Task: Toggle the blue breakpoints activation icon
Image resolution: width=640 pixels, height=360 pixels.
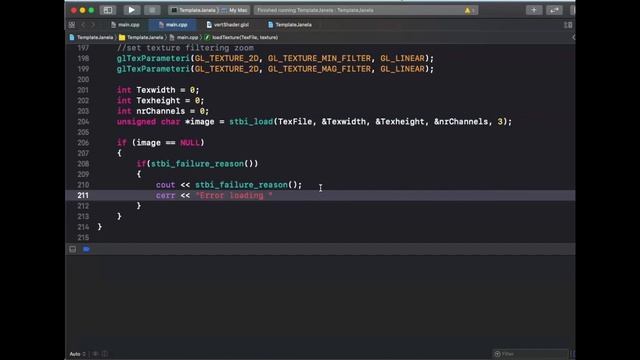Action: tap(87, 249)
